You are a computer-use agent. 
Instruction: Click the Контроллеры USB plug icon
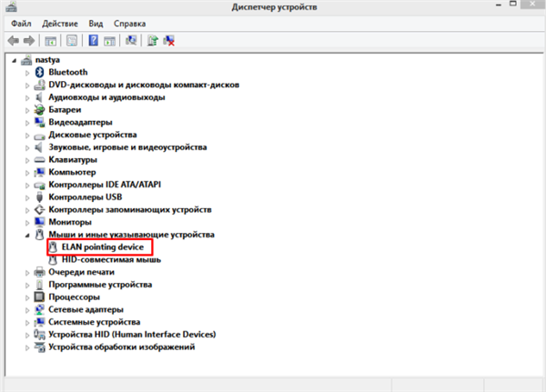[x=39, y=197]
